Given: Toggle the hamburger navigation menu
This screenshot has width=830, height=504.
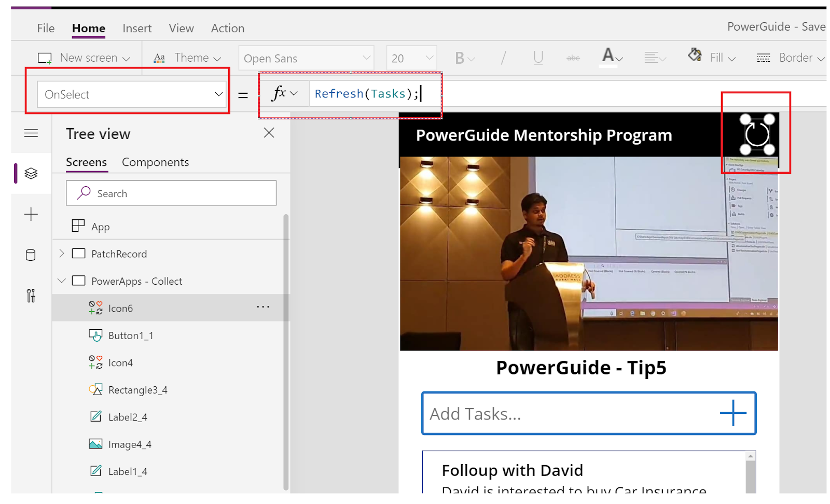Looking at the screenshot, I should [31, 133].
